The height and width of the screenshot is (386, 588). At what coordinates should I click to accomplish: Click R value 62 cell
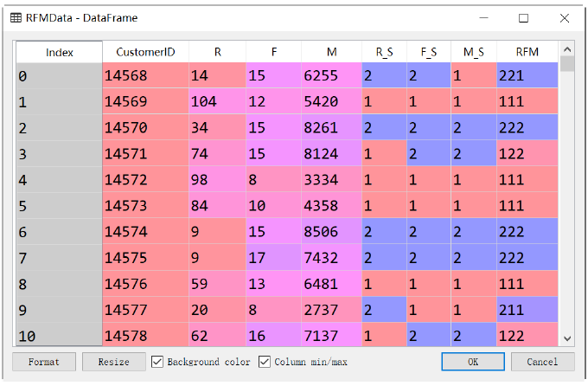218,335
